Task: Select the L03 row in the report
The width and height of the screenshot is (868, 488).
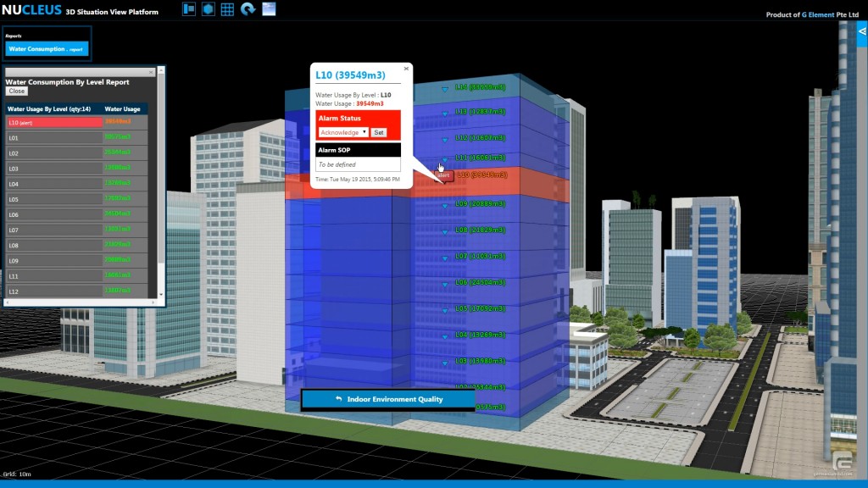Action: point(76,169)
